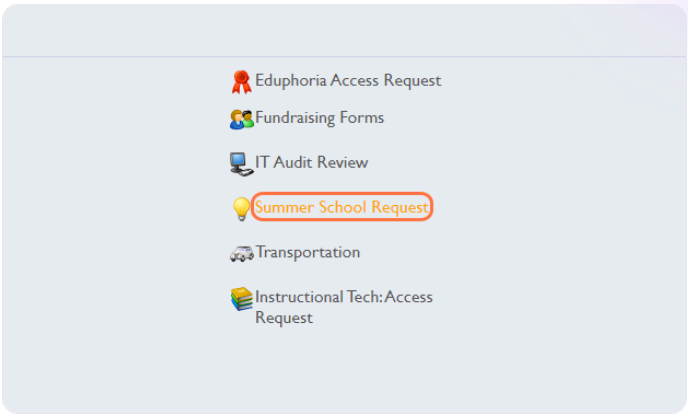The height and width of the screenshot is (414, 688).
Task: Click the red ribbon Eduphoria icon
Action: 241,82
